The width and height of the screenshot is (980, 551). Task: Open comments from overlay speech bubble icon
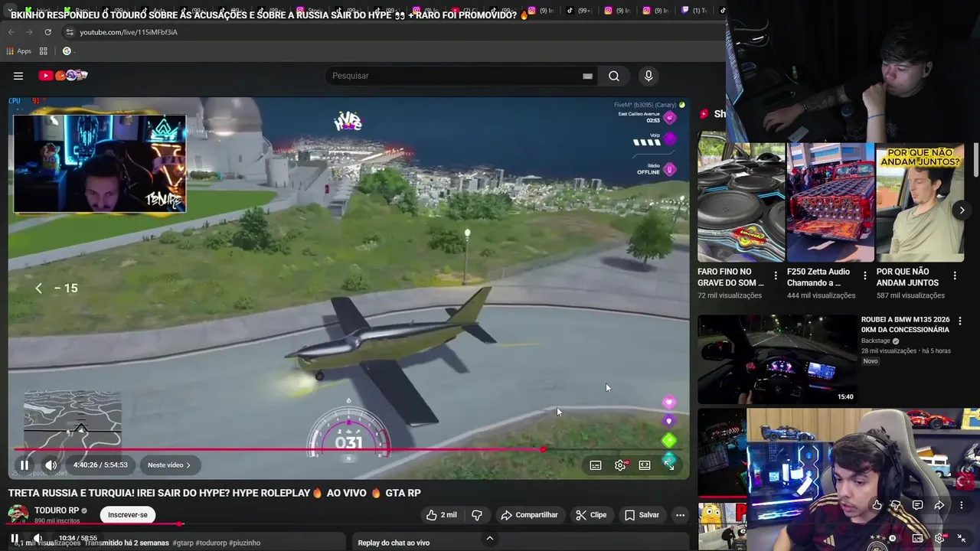[917, 505]
